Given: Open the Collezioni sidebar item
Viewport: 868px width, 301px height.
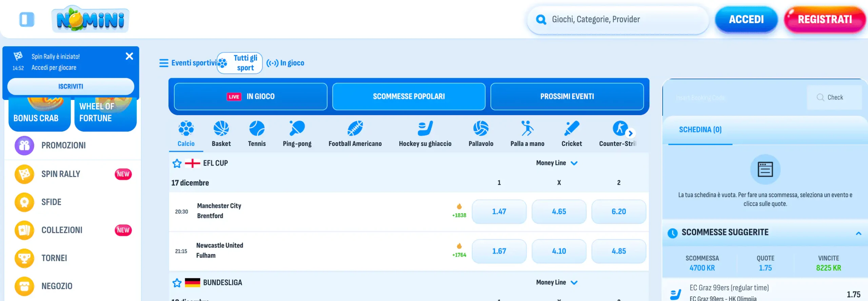Looking at the screenshot, I should [73, 230].
